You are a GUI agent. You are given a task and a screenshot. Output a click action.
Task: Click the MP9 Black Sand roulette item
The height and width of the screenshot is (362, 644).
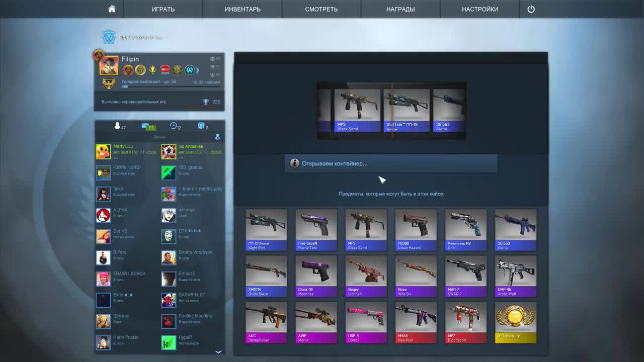pyautogui.click(x=358, y=111)
